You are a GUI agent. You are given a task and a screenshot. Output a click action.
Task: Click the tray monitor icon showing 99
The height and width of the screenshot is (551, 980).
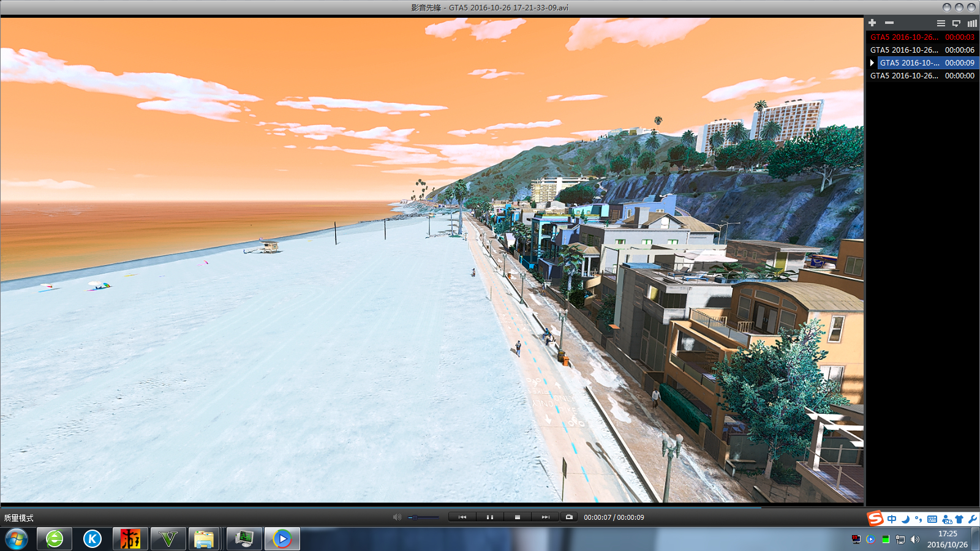coord(856,539)
